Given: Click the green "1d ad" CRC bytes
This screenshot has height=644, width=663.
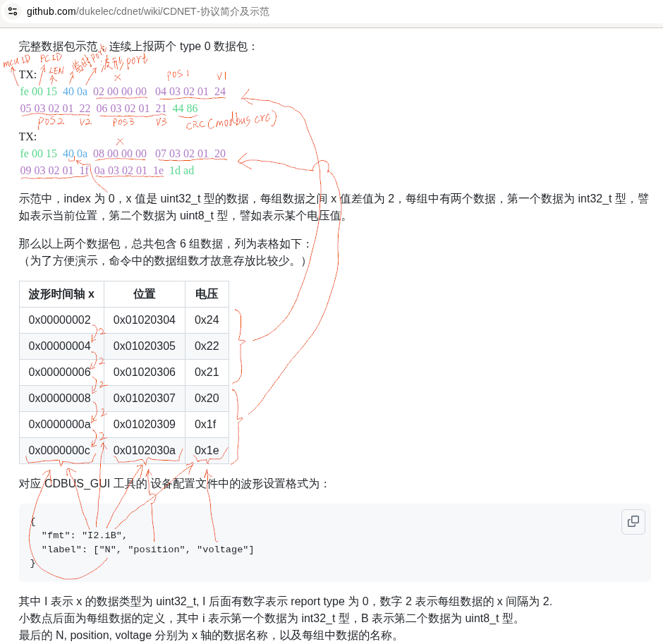Looking at the screenshot, I should click(181, 171).
